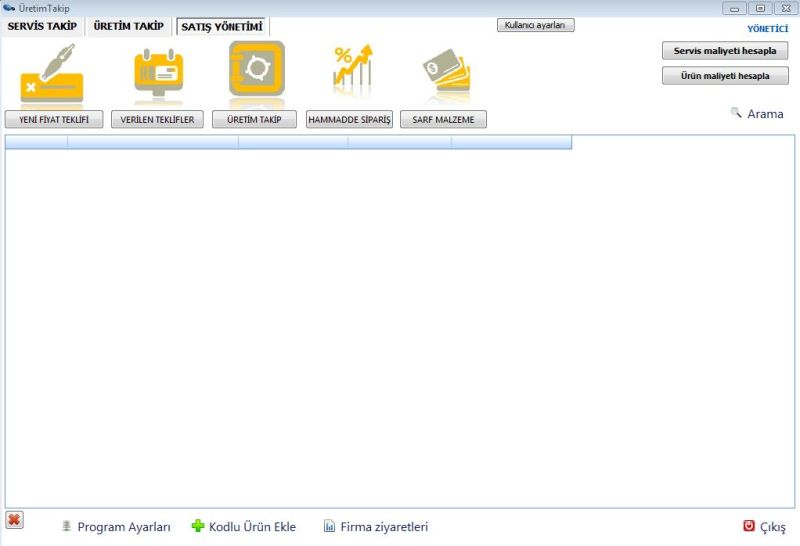Click the red Çıkış exit icon

[748, 526]
